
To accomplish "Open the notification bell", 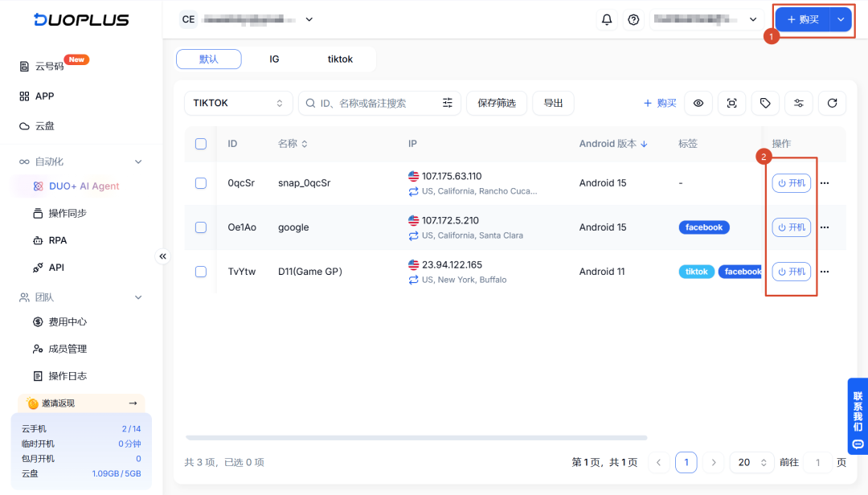I will [607, 19].
